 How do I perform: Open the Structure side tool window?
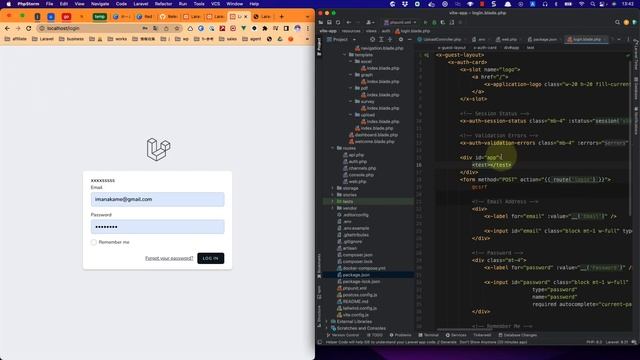[x=319, y=315]
